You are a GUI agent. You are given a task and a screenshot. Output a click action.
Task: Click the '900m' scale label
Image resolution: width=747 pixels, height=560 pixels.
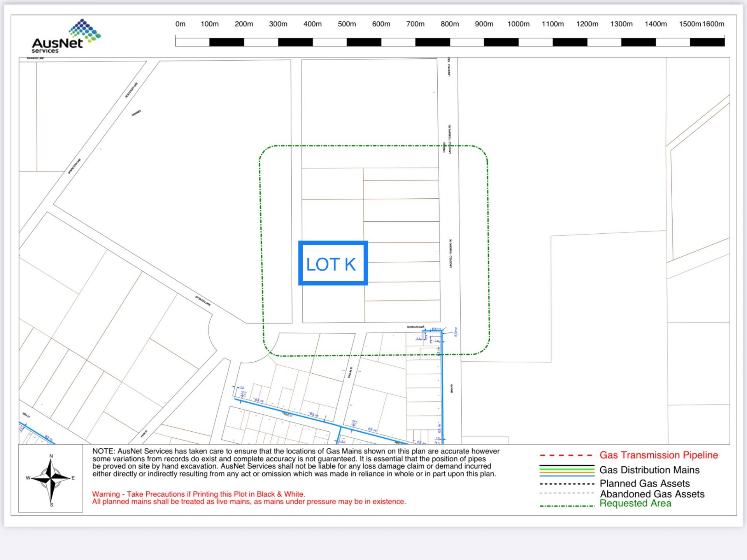point(484,24)
